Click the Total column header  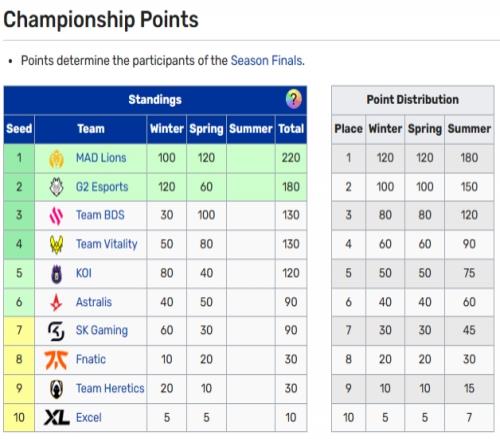tap(291, 129)
